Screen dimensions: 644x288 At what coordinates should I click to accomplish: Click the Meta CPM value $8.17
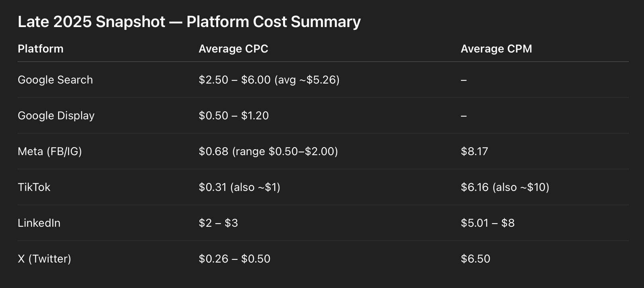pos(474,151)
